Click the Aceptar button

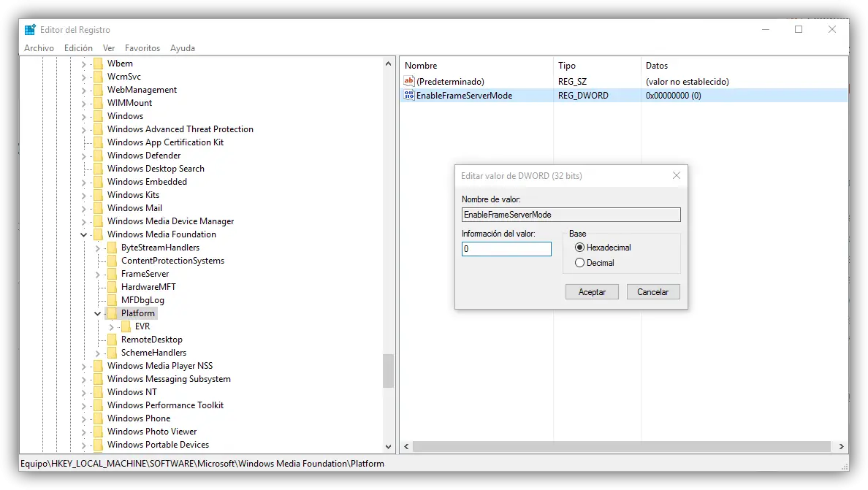[592, 292]
